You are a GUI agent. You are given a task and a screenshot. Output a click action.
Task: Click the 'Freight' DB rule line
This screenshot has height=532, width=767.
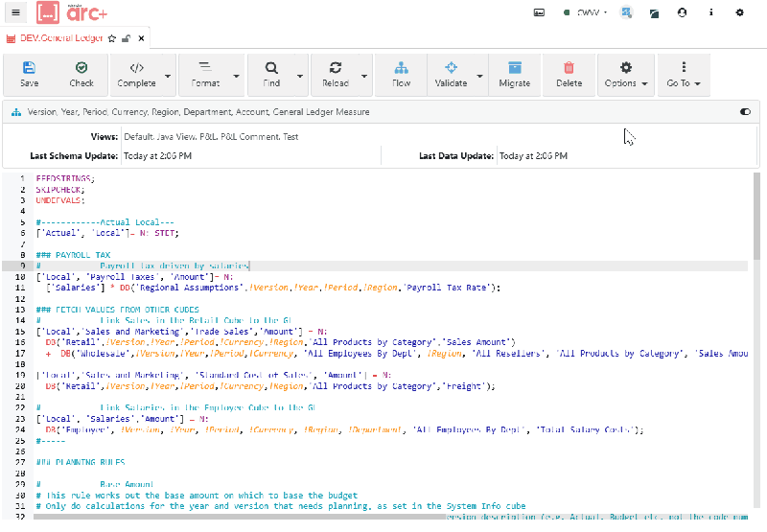(270, 386)
